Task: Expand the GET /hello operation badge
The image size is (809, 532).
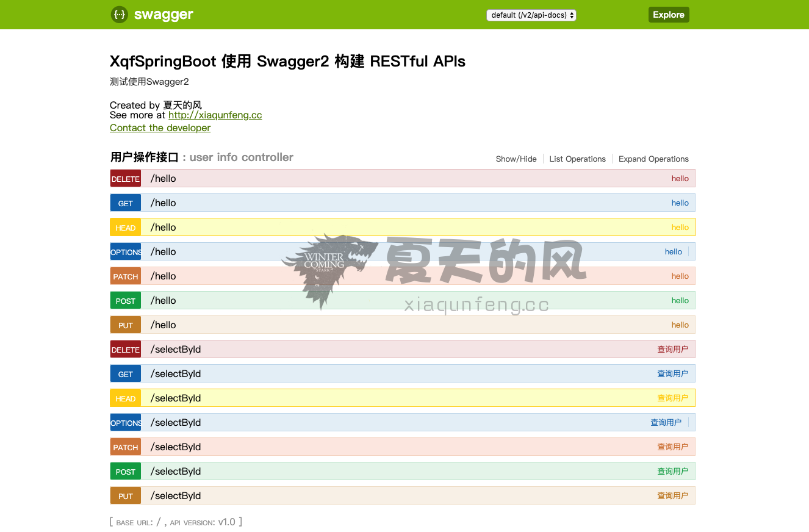Action: click(x=126, y=203)
